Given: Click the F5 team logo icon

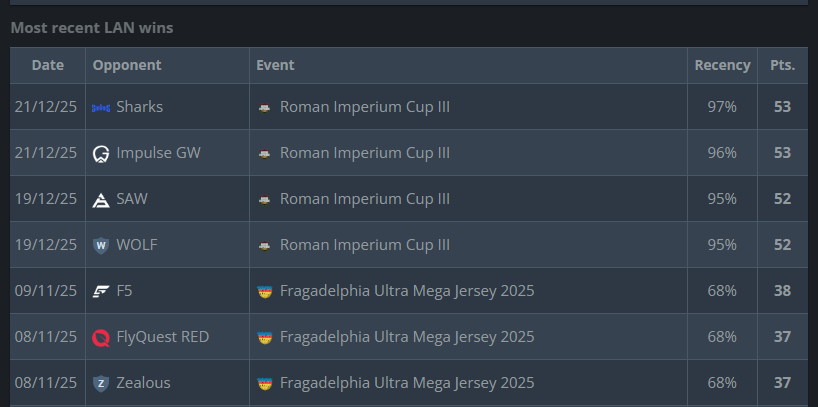Looking at the screenshot, I should [x=101, y=291].
